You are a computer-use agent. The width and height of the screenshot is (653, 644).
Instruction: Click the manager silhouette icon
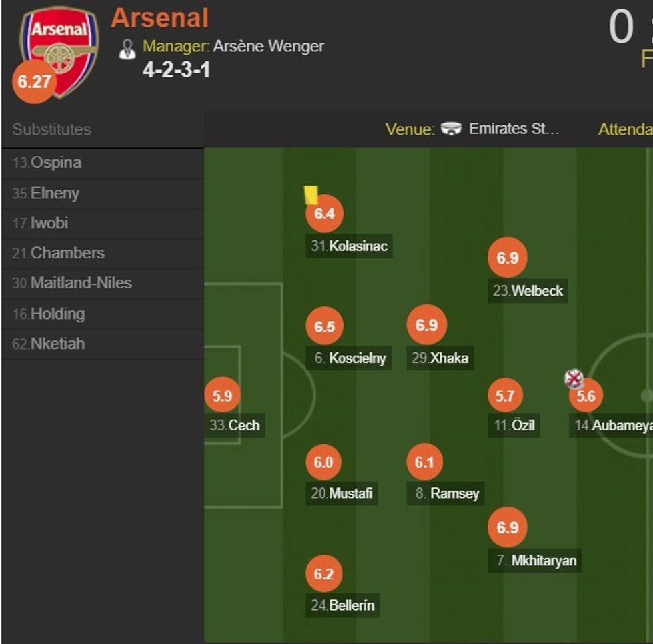128,47
